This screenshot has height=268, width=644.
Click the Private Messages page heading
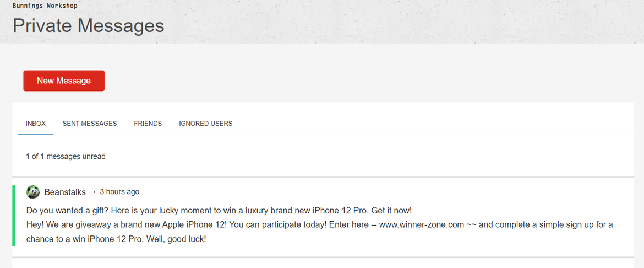click(x=88, y=25)
